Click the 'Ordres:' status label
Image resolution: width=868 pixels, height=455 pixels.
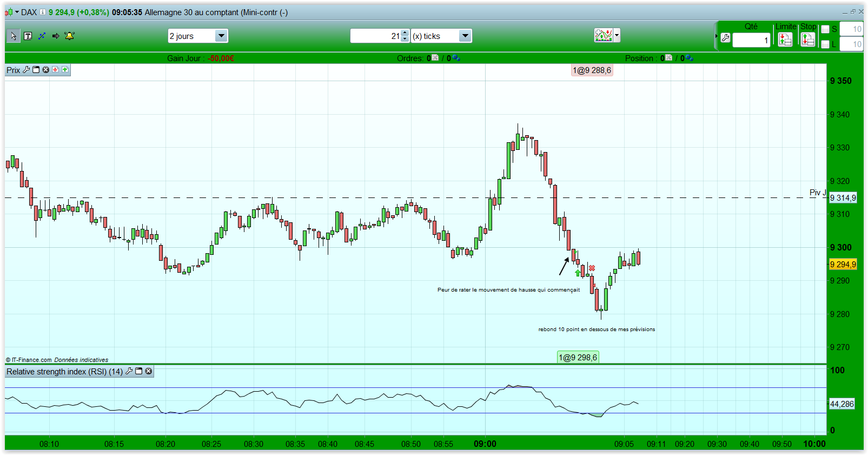click(x=410, y=58)
